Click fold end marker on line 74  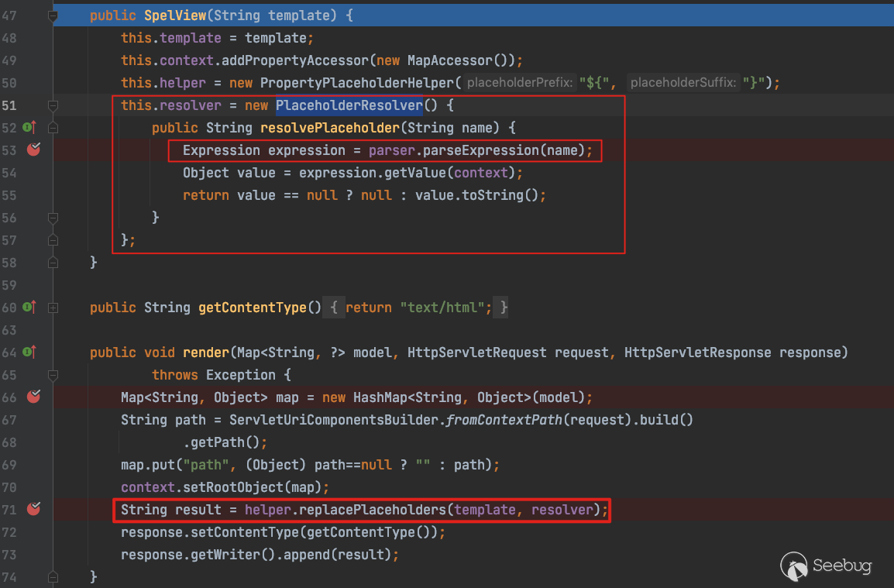(x=53, y=577)
